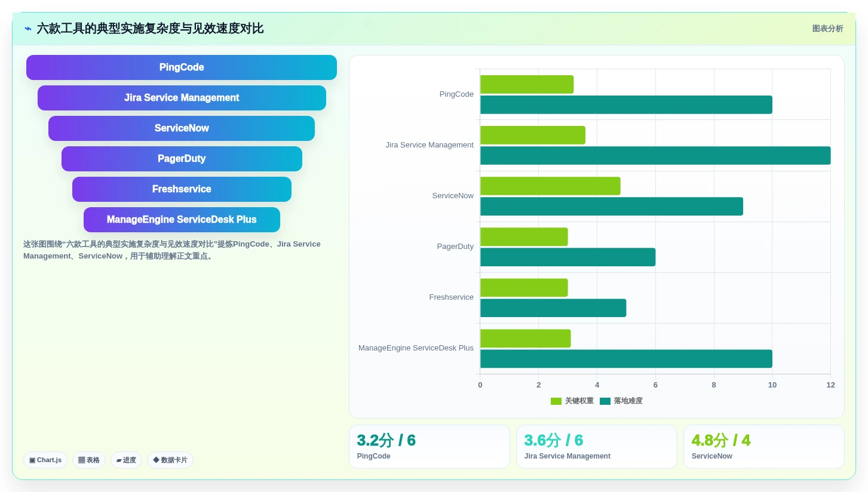Click PagerDuty's green 关键权重 bar
Screen dimensions: 868x492
524,236
